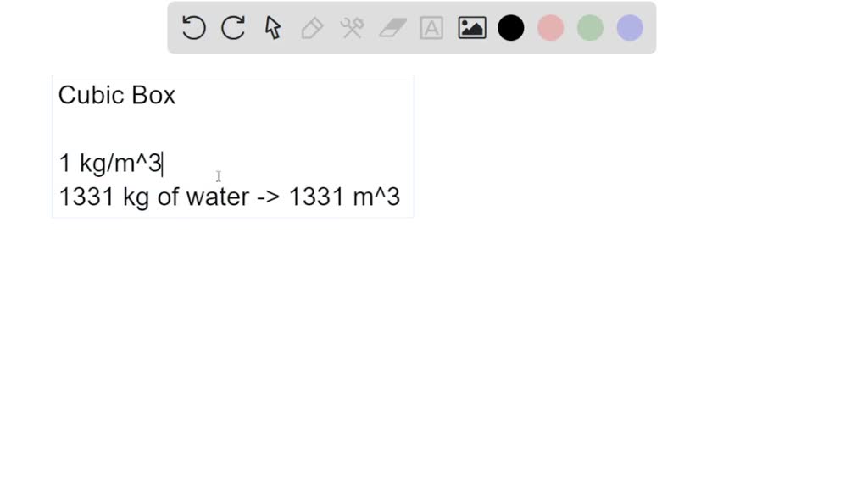Place cursor after 1 kg/m^3
Screen dimensions: 868x488
tap(164, 163)
